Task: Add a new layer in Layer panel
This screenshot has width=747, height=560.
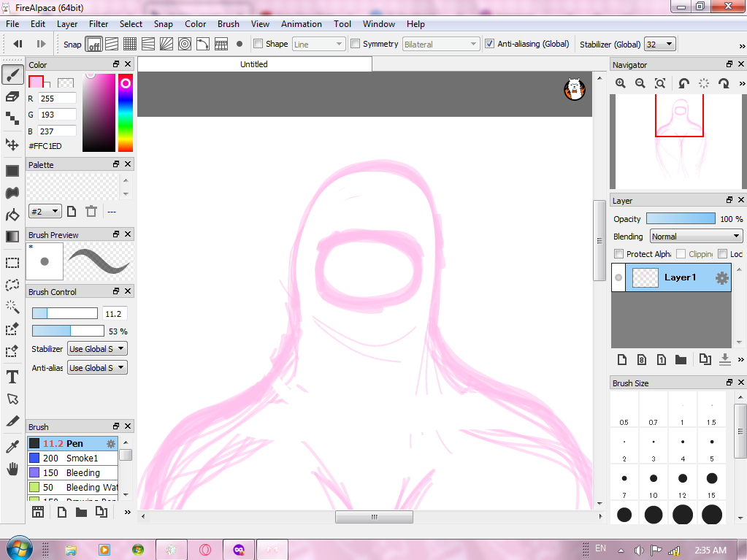Action: [621, 359]
